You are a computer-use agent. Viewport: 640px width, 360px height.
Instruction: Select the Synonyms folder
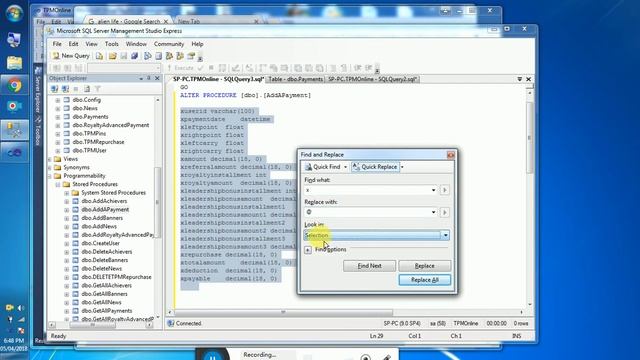(76, 167)
